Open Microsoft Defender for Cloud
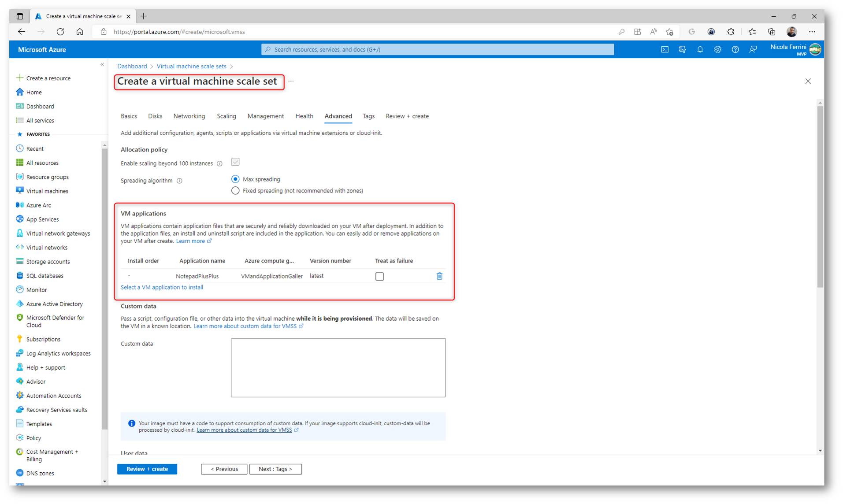The width and height of the screenshot is (843, 504). (55, 321)
